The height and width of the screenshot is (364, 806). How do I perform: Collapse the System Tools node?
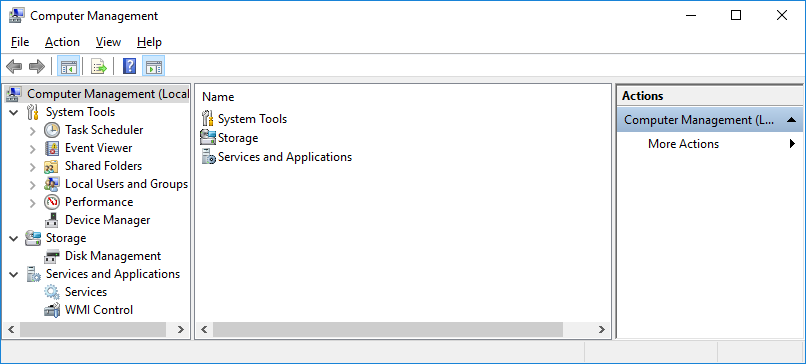click(x=14, y=112)
